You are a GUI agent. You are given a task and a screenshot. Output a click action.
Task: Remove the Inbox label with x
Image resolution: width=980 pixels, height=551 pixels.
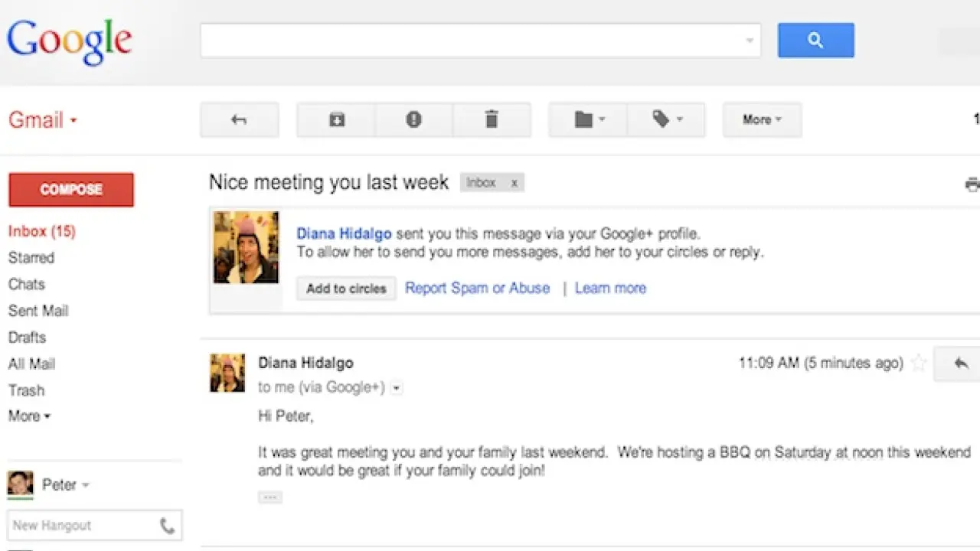[x=514, y=183]
